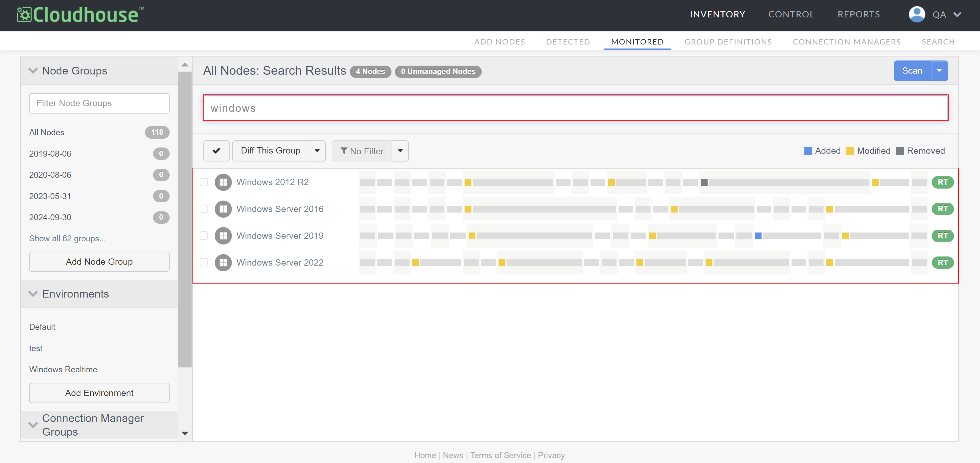The height and width of the screenshot is (463, 980).
Task: Open the Reports menu
Action: (x=859, y=15)
